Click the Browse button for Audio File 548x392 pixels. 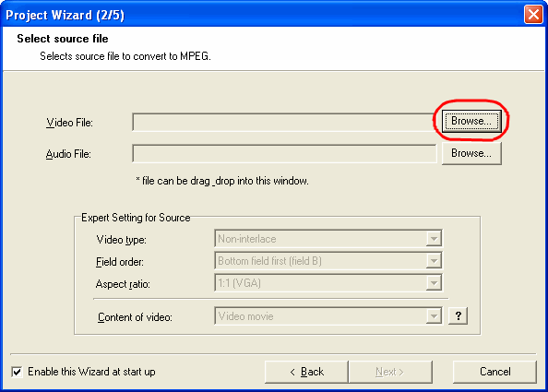pos(471,153)
